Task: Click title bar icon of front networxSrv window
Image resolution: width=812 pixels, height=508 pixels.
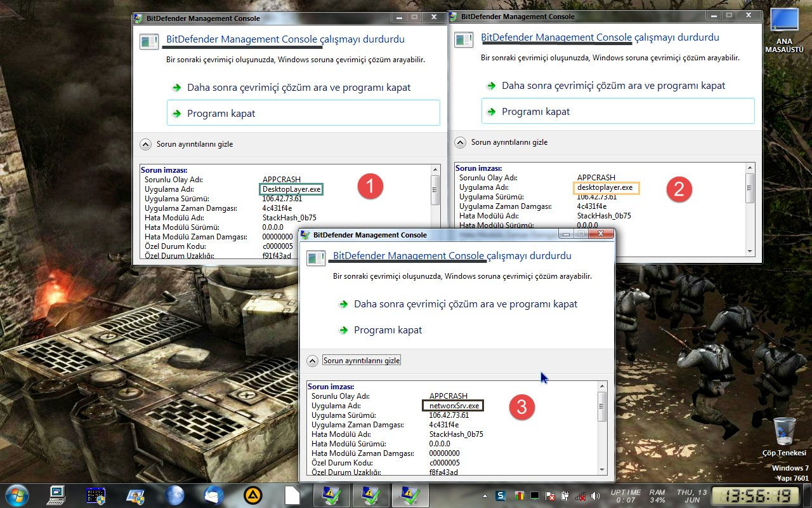Action: [306, 235]
